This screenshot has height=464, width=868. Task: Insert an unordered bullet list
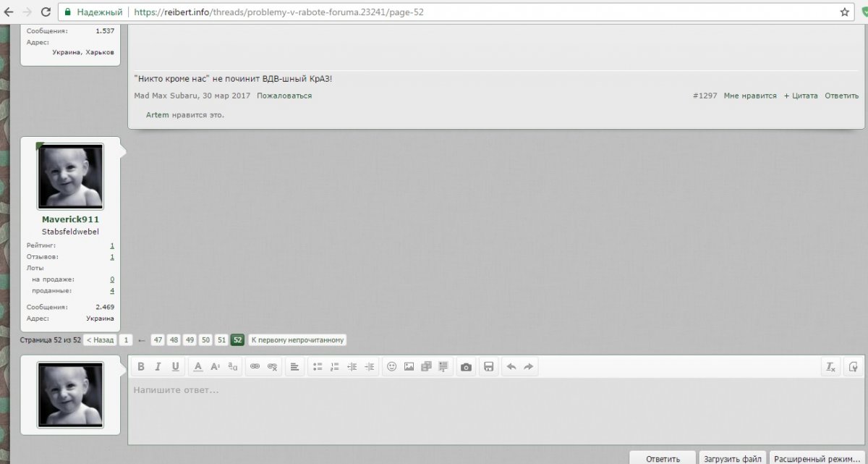point(317,367)
